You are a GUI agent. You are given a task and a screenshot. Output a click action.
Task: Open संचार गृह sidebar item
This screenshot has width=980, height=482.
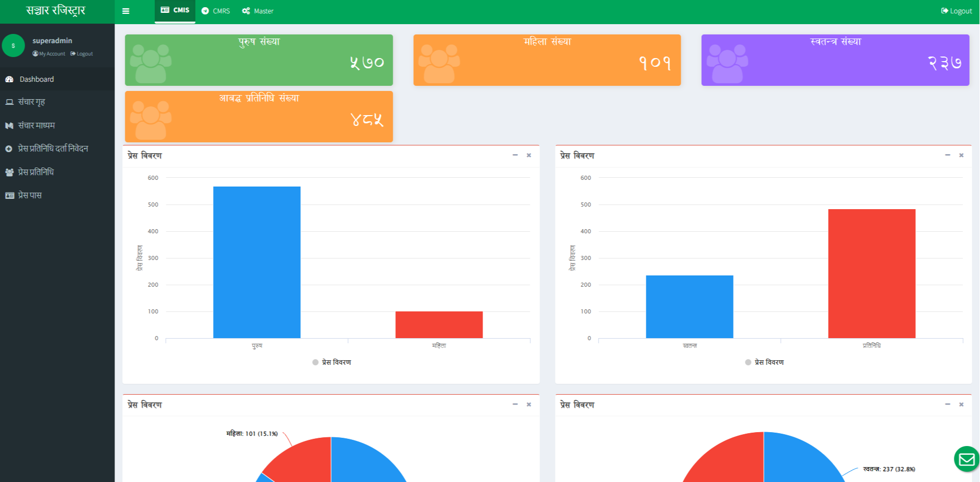(57, 102)
